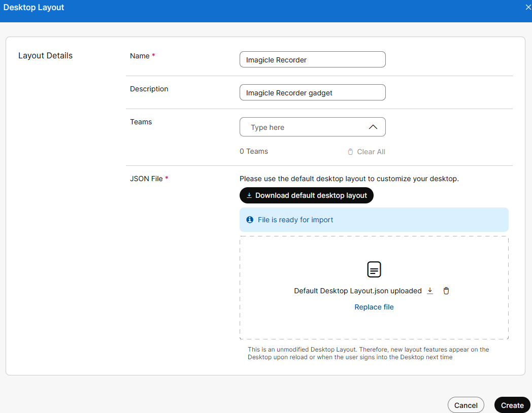Viewport: 532px width, 413px height.
Task: Click the info icon in the import banner
Action: (x=250, y=220)
